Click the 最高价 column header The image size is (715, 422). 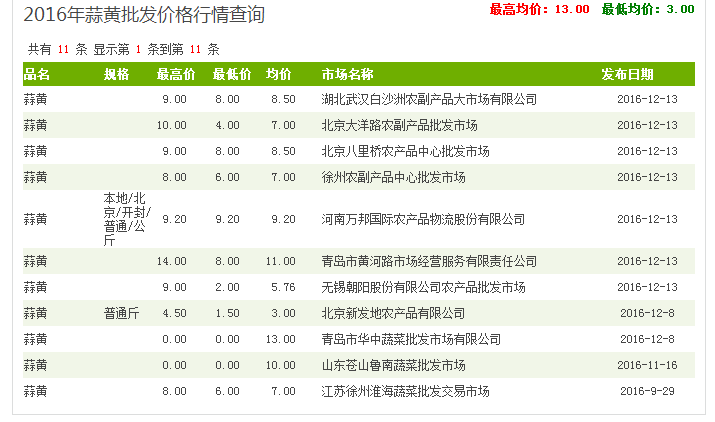(176, 74)
